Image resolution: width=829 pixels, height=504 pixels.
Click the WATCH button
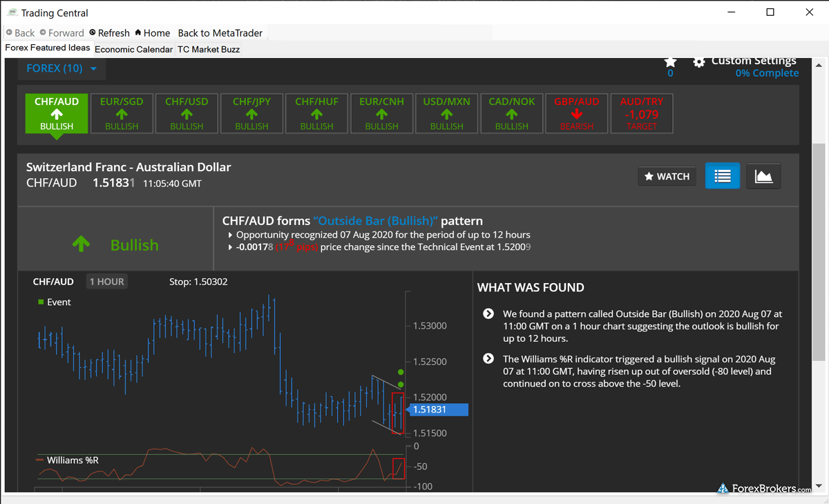click(667, 176)
